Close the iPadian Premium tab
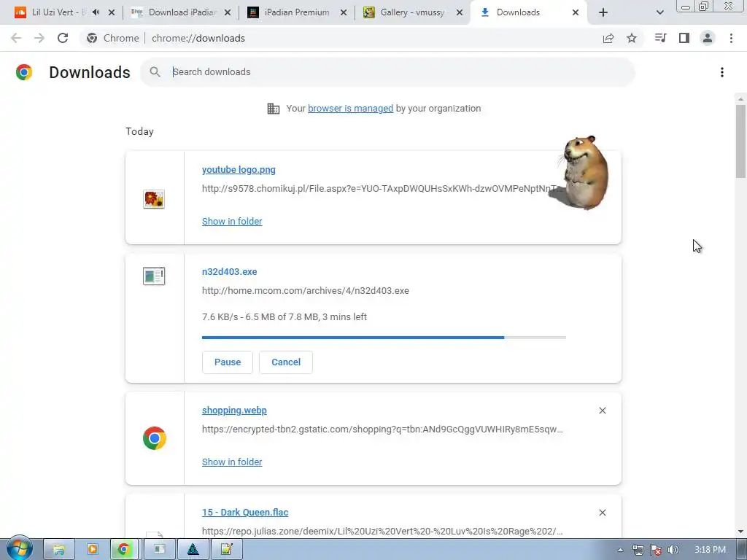Screen dimensions: 747x560 point(344,12)
